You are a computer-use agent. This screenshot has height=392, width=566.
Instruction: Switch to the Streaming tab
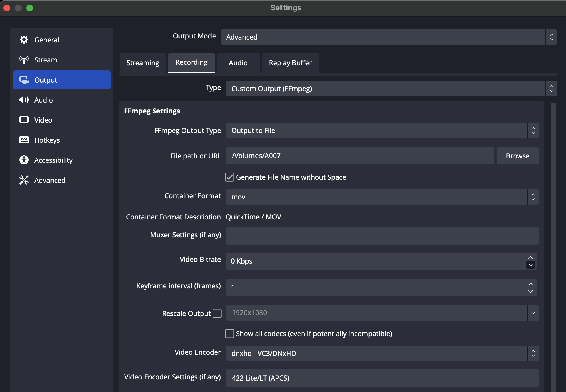point(143,63)
